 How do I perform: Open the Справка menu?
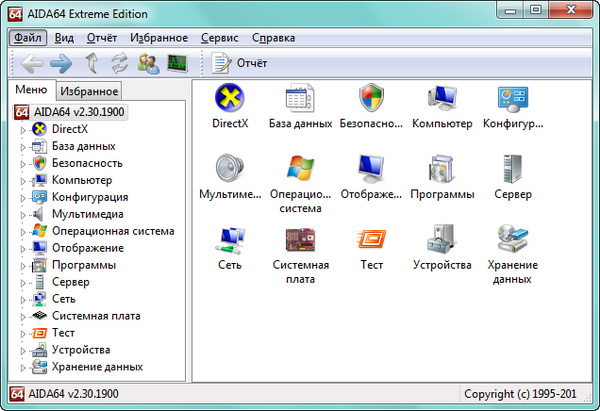point(273,38)
